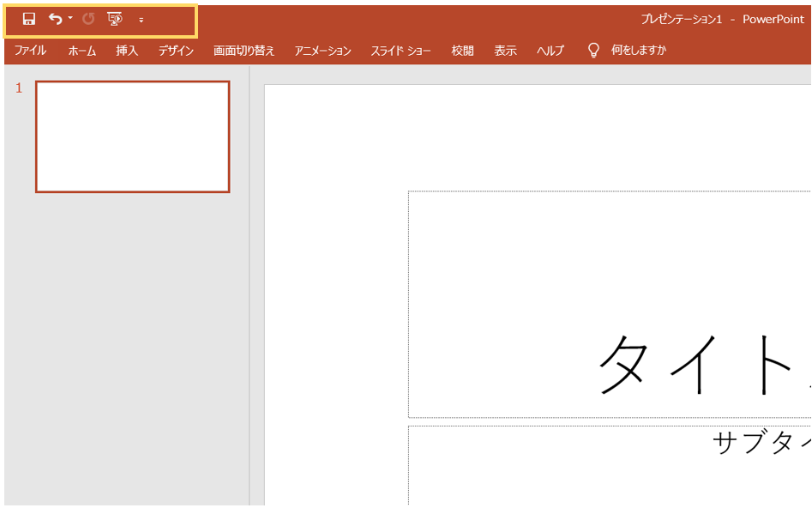The width and height of the screenshot is (812, 508).
Task: Open the 挿入 ribbon tab
Action: pyautogui.click(x=127, y=51)
